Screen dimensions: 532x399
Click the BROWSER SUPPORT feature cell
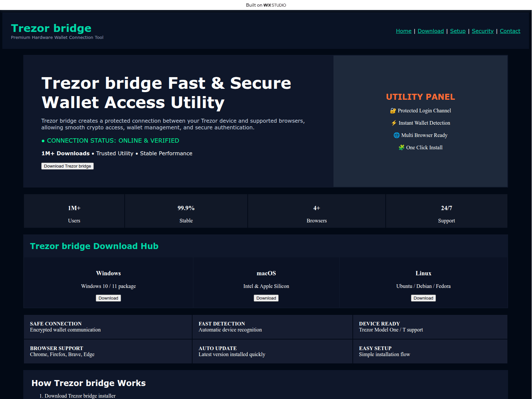click(108, 351)
